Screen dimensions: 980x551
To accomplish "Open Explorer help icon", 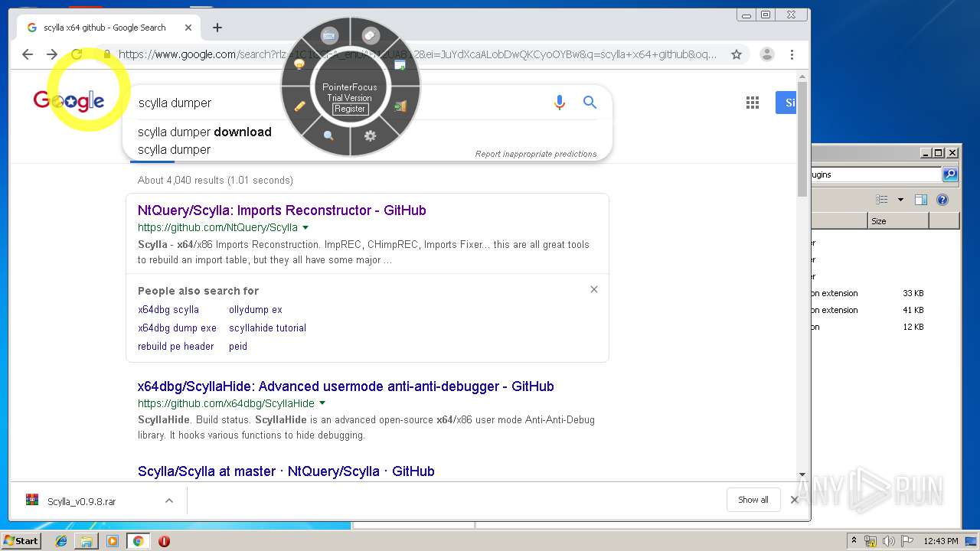I will 942,200.
